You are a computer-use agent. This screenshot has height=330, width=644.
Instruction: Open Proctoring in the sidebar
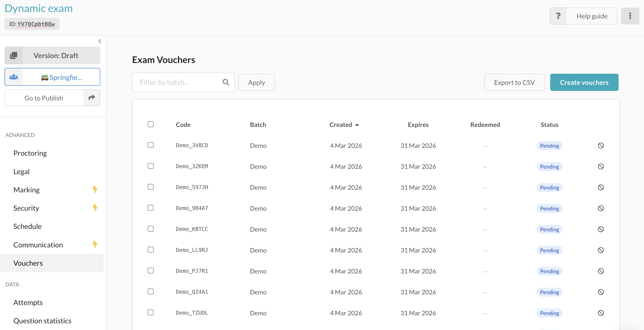[x=30, y=153]
